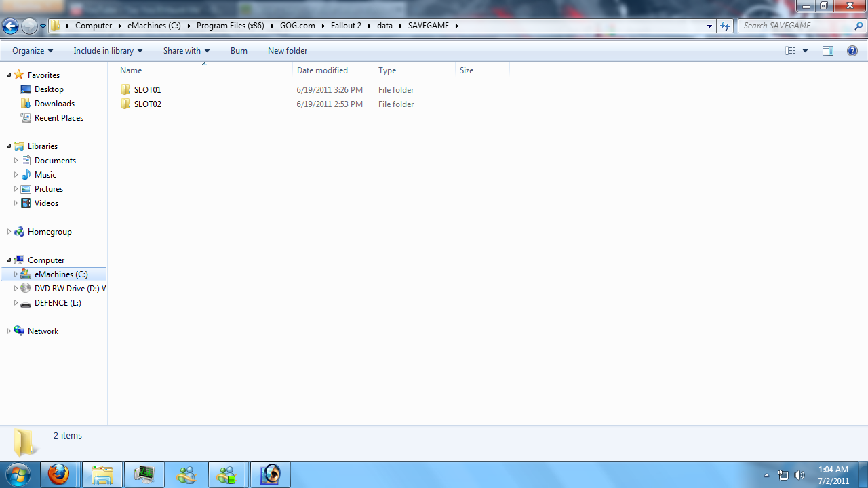Click the volume speaker tray icon
868x488 pixels.
pos(800,475)
